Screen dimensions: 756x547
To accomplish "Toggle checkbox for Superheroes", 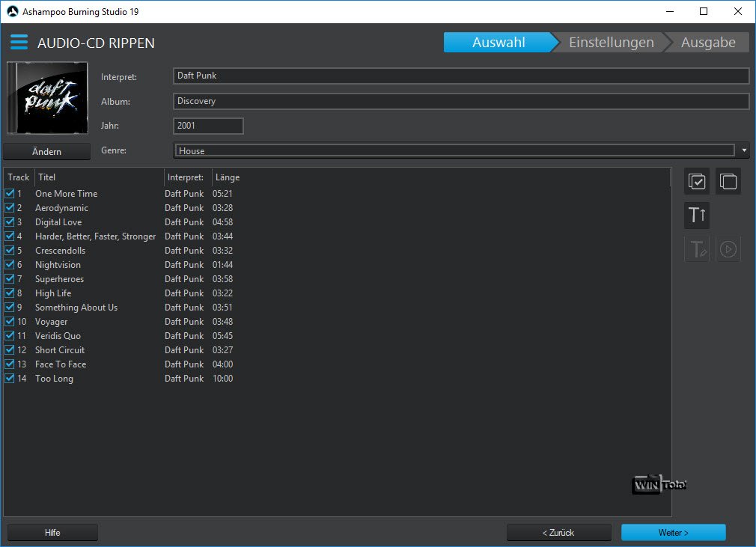I will (10, 278).
